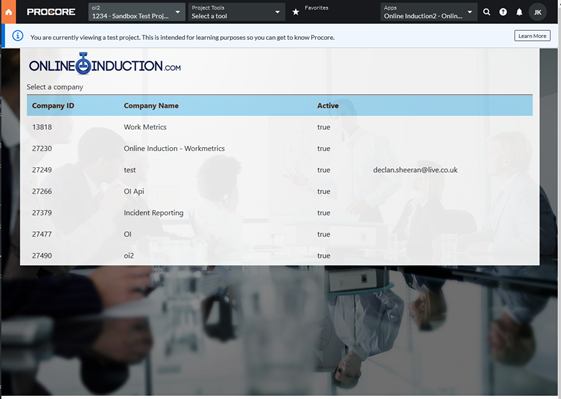Screen dimensions: 561x399
Task: Open the Favorites star icon
Action: pos(296,12)
